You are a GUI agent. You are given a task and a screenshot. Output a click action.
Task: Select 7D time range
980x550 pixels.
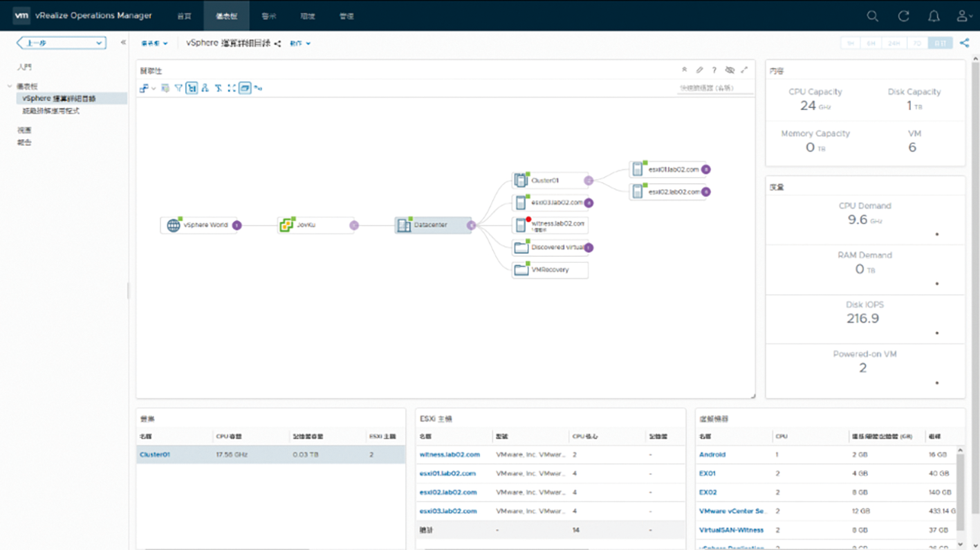point(917,43)
